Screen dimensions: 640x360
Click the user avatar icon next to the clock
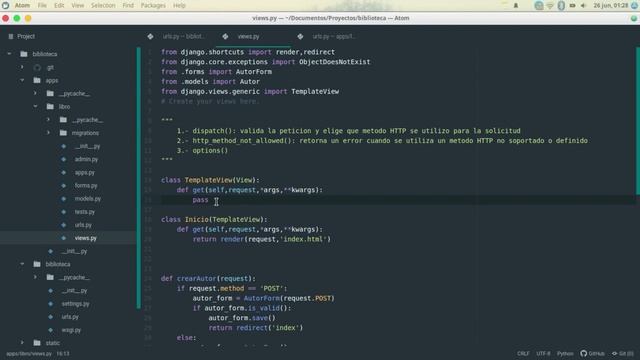tap(635, 5)
